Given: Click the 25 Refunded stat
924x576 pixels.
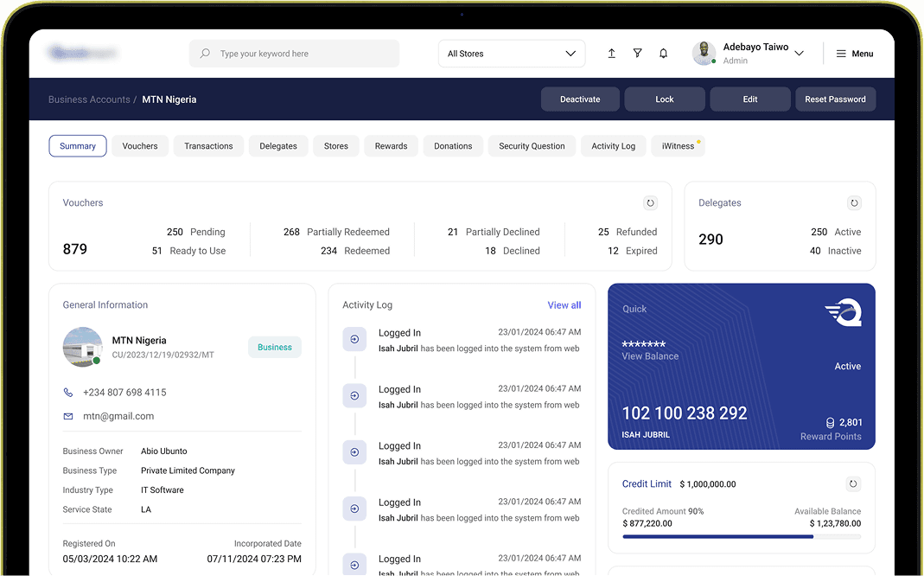Looking at the screenshot, I should click(628, 232).
